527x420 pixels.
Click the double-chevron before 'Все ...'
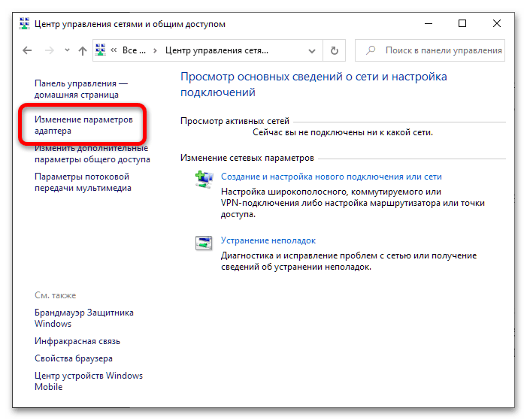coord(114,50)
